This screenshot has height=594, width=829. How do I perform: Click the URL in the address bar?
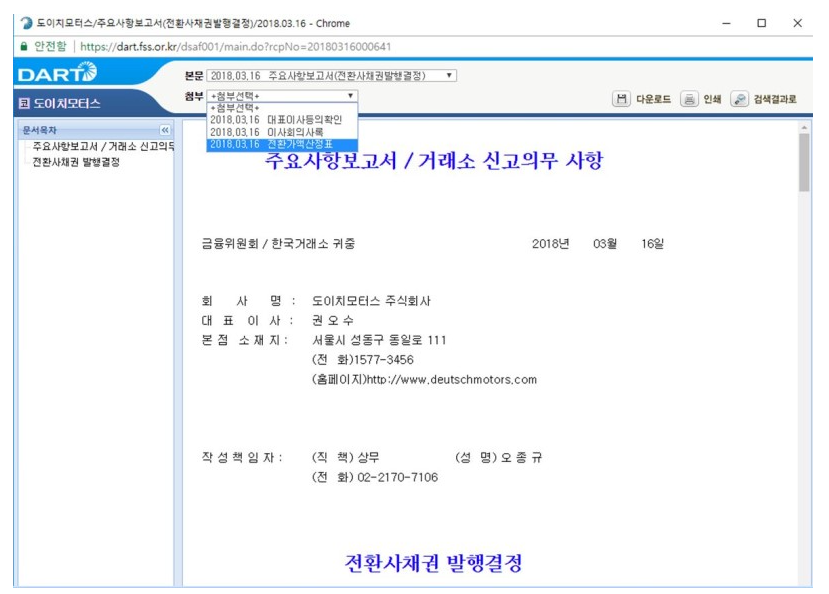236,47
